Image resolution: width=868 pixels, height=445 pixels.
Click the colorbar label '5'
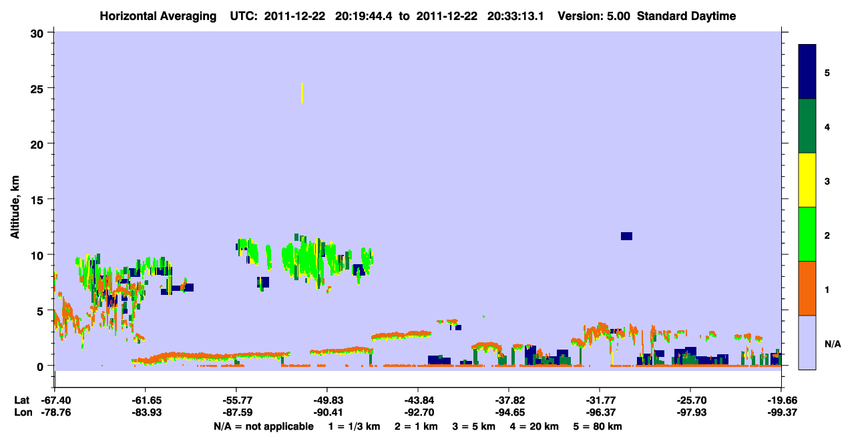[828, 73]
